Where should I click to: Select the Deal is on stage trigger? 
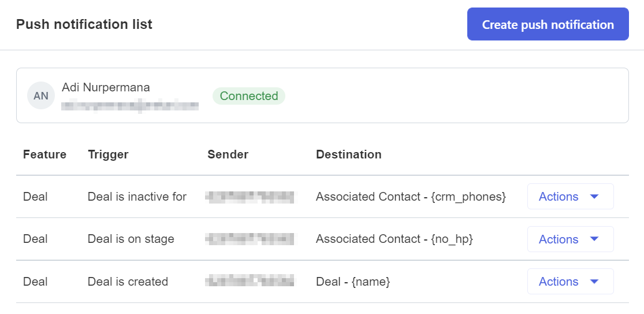(x=131, y=239)
